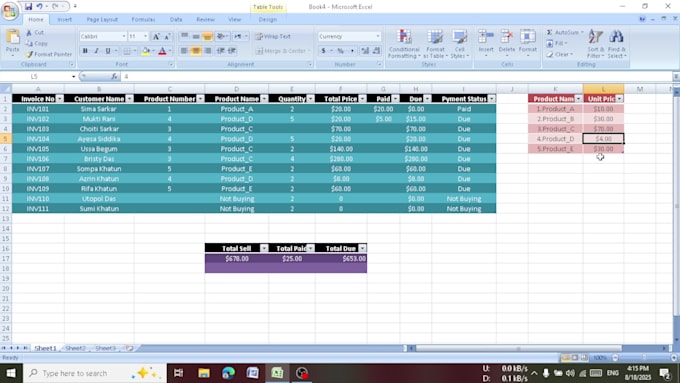Cut the selected cell
Viewport: 680px width, 383px height.
(x=35, y=33)
